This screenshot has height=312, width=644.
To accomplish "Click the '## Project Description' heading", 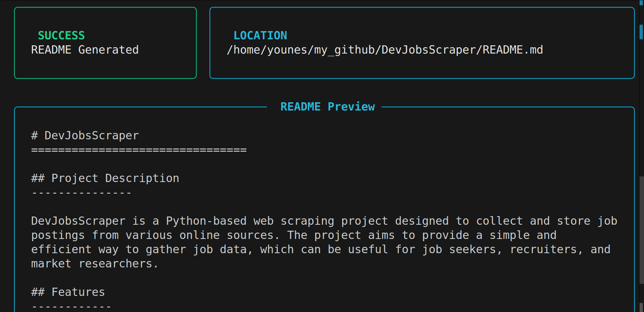I will coord(105,178).
